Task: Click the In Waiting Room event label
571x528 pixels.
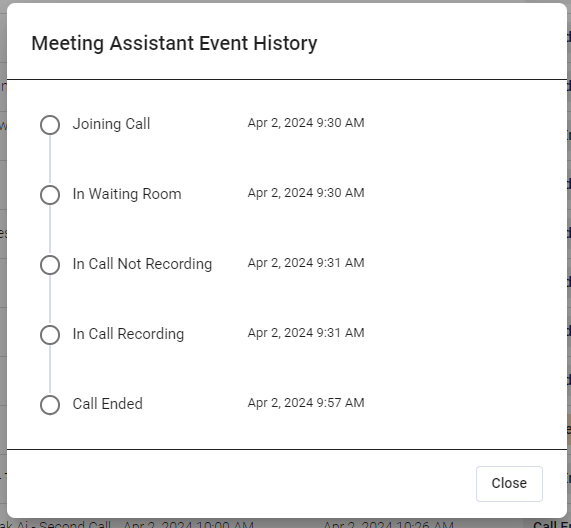Action: (127, 194)
